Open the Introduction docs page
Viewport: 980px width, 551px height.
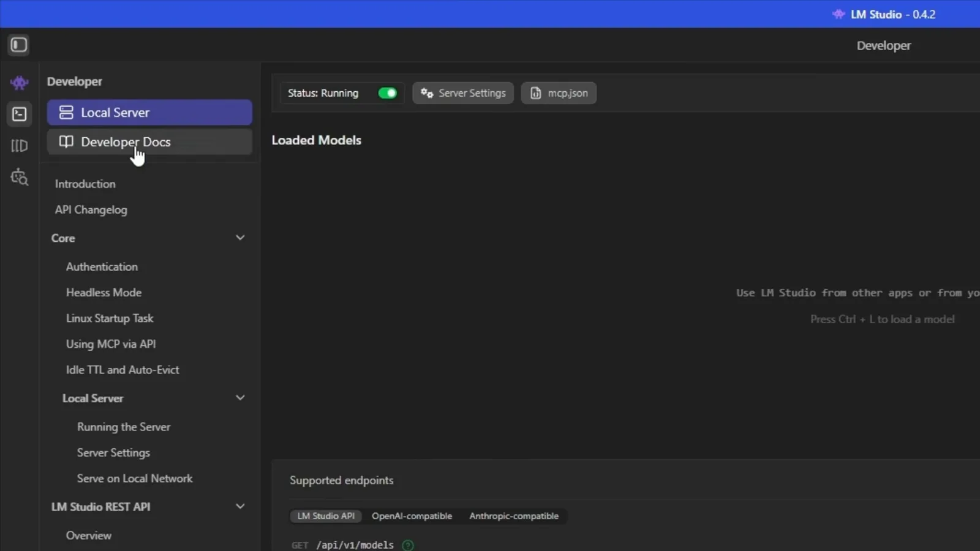(x=85, y=184)
